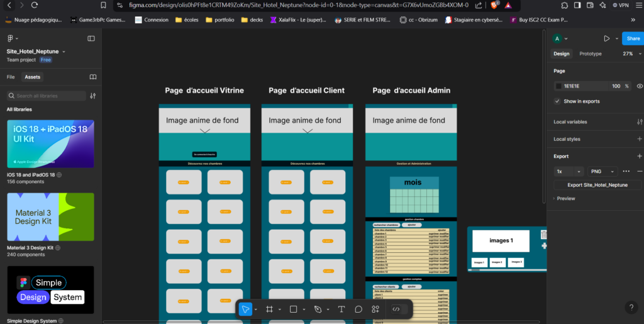
Task: Show hidden bookmarks overflow chevron
Action: click(x=633, y=20)
